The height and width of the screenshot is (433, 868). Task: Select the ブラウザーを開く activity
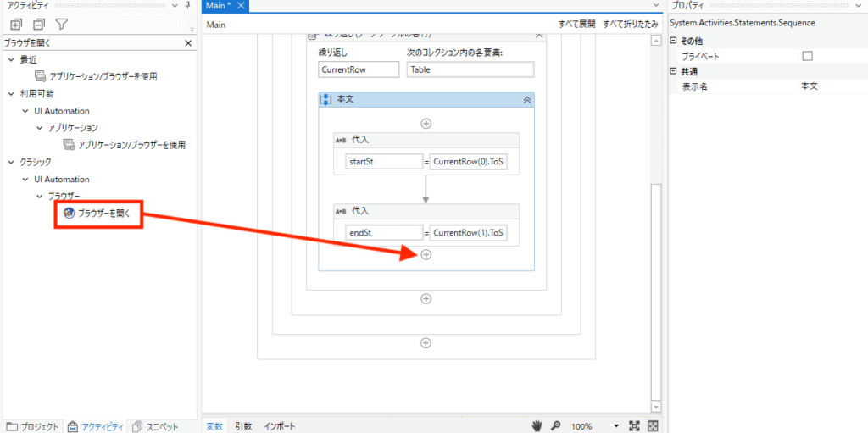104,214
